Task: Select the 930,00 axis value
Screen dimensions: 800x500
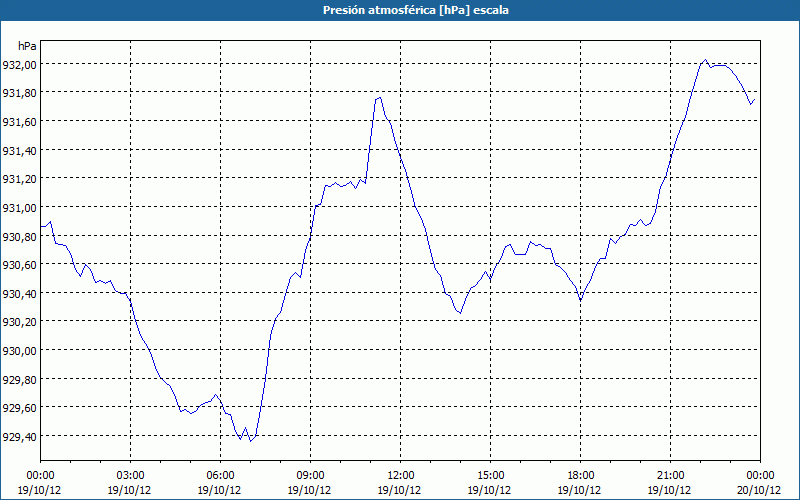Action: pos(19,351)
